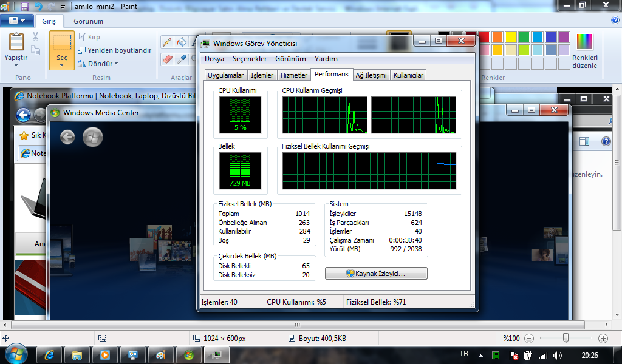Open Internet Explorer from the taskbar
Image resolution: width=622 pixels, height=364 pixels.
[49, 356]
